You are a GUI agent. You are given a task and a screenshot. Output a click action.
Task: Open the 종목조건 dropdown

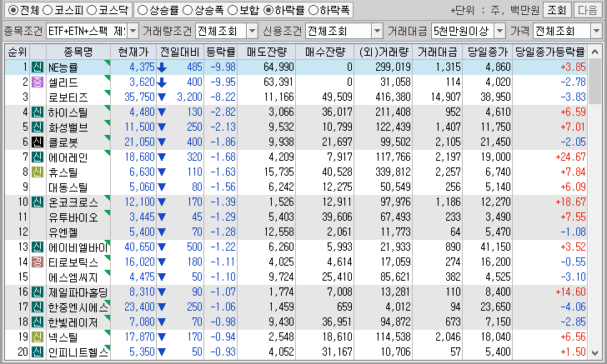[x=133, y=31]
